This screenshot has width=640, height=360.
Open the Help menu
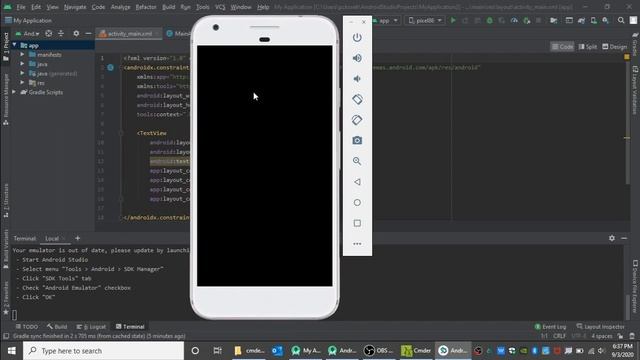click(263, 7)
